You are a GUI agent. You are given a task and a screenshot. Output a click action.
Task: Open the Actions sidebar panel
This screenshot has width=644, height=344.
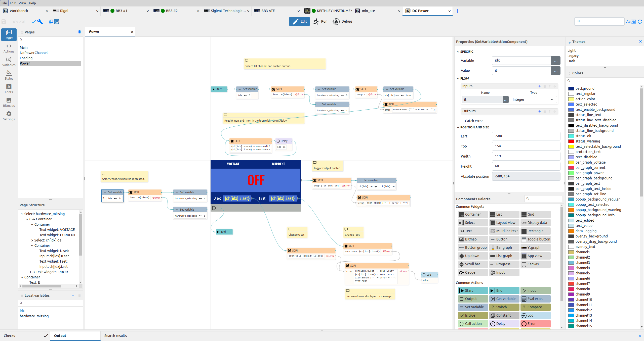coord(9,48)
